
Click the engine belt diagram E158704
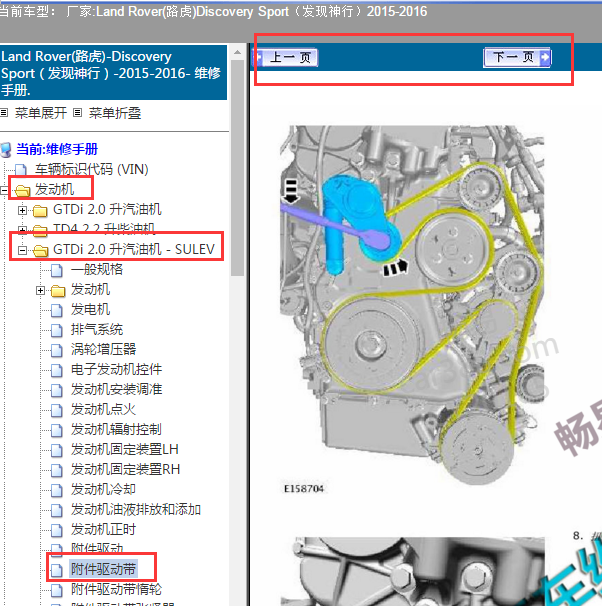pyautogui.click(x=412, y=305)
